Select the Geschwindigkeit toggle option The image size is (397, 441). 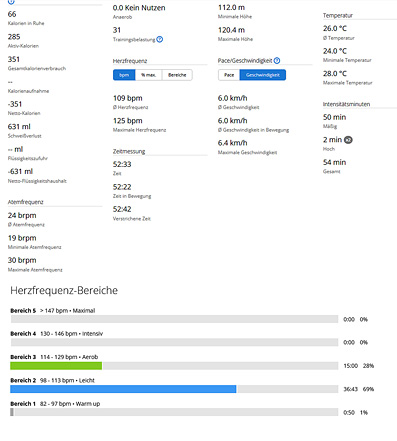point(263,75)
